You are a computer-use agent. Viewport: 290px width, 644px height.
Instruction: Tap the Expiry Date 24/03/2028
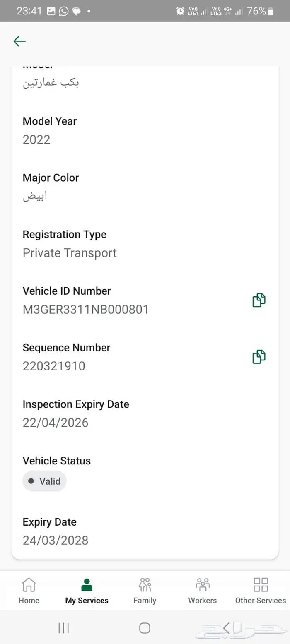tap(56, 540)
